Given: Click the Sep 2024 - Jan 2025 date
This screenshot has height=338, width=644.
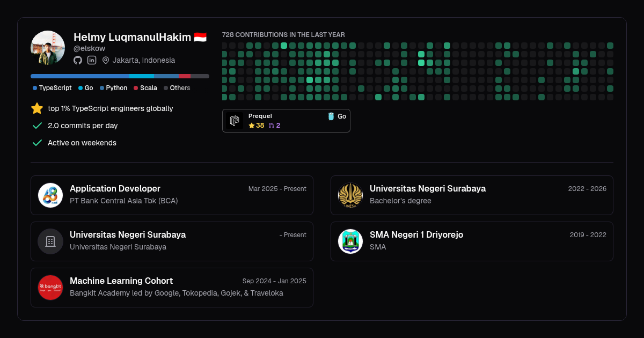Looking at the screenshot, I should tap(274, 281).
